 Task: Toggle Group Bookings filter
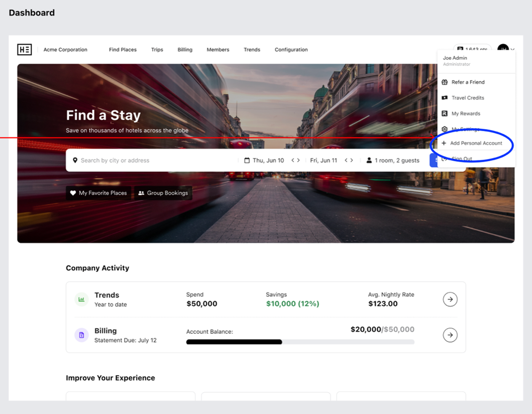point(163,193)
